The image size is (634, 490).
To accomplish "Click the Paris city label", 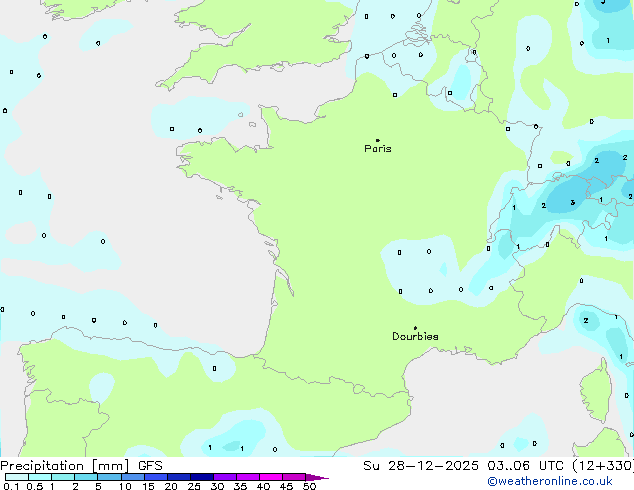I will pyautogui.click(x=378, y=148).
